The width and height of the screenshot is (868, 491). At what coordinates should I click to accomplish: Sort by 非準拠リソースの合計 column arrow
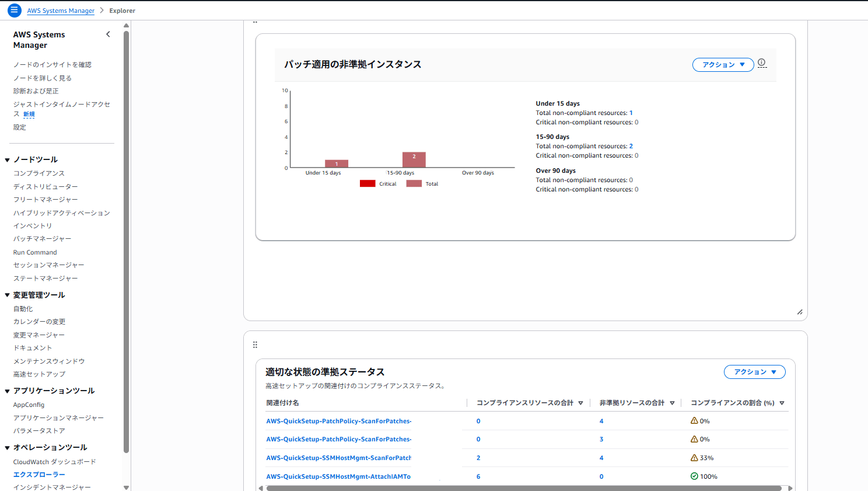[x=672, y=403]
